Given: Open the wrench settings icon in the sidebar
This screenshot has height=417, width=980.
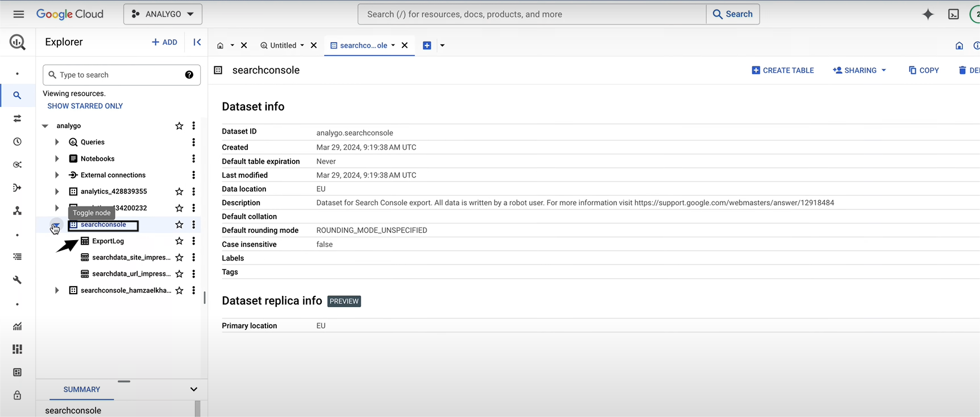Looking at the screenshot, I should [x=18, y=280].
